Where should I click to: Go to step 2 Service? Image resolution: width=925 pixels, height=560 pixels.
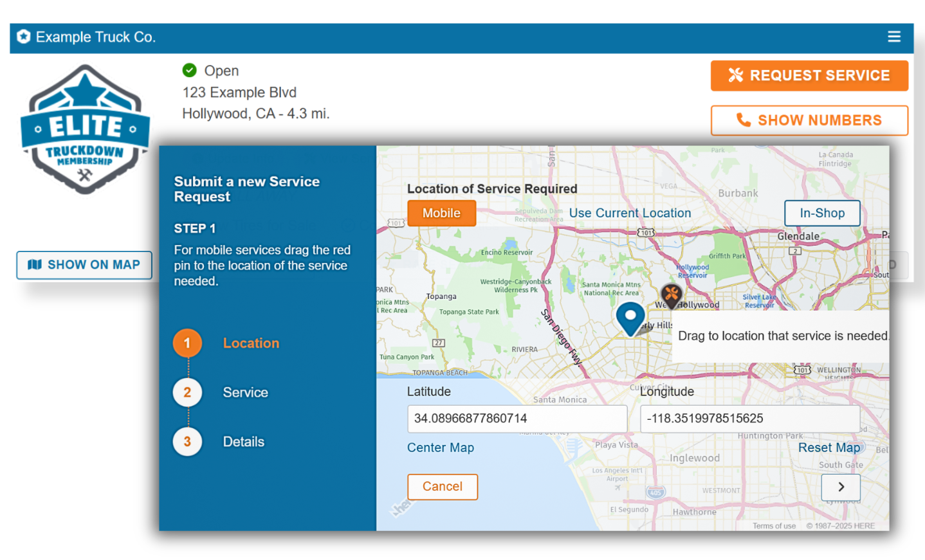click(x=187, y=392)
